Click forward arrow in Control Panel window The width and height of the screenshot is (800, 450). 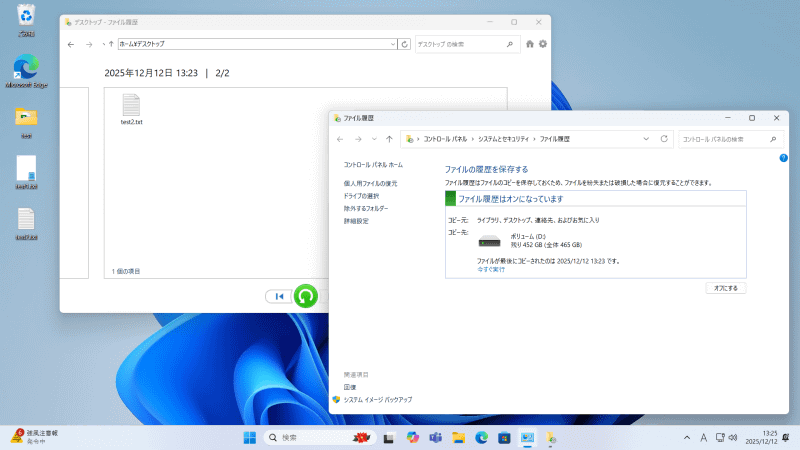358,139
